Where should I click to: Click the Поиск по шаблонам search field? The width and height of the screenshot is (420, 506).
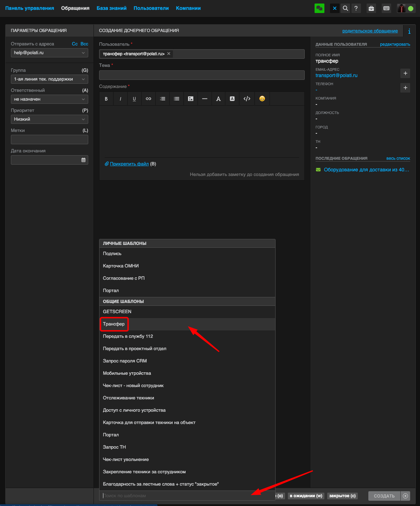pyautogui.click(x=176, y=496)
